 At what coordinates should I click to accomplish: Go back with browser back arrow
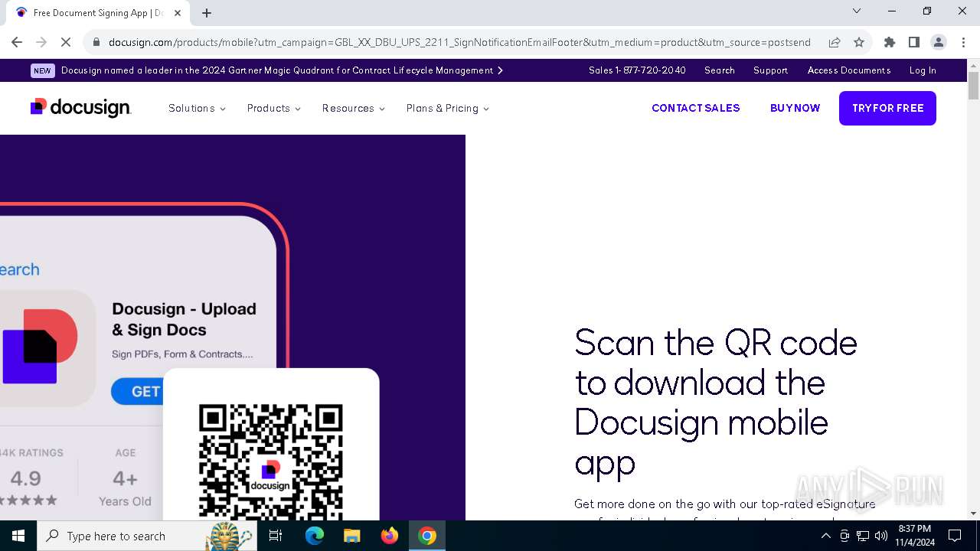pyautogui.click(x=17, y=42)
